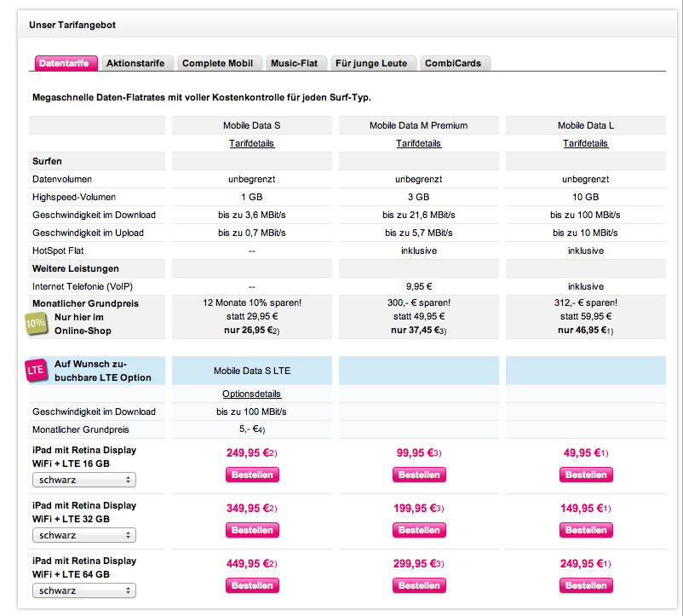Screen dimensions: 683x616
Task: Open the Aktionstarife tab
Action: coord(138,63)
